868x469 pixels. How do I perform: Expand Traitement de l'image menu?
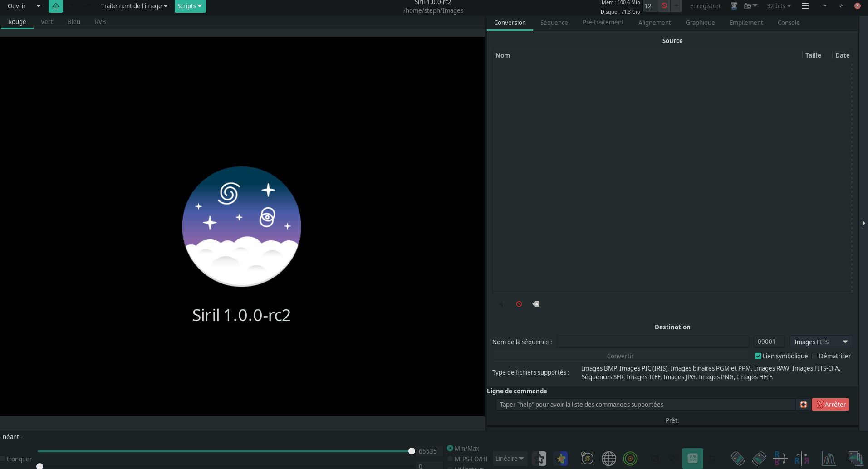(134, 6)
